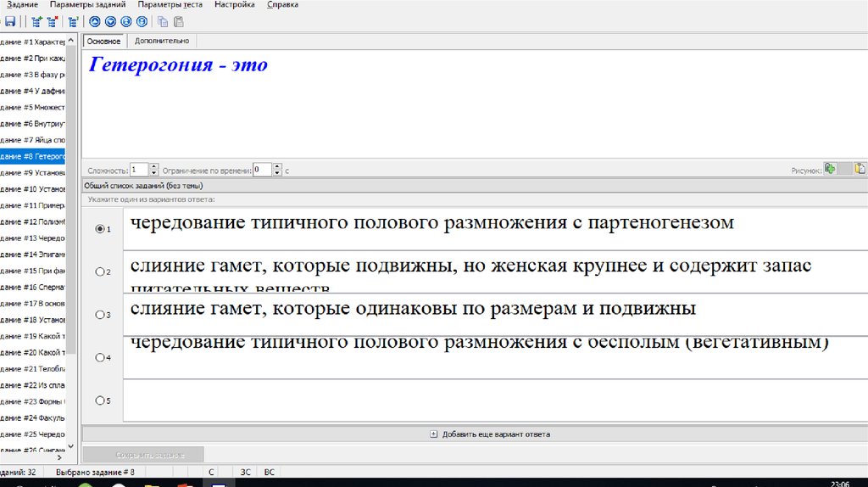Open the Настройка menu
The image size is (868, 487).
coord(234,5)
